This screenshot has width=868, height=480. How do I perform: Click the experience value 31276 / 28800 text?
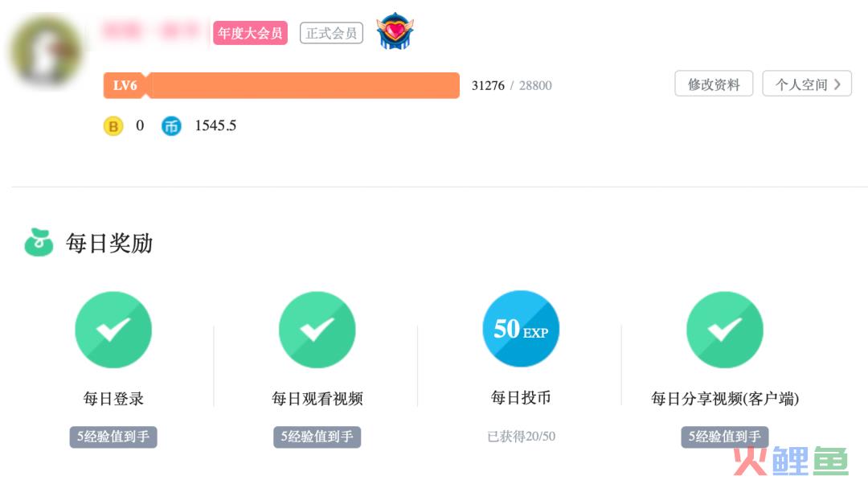pos(511,85)
